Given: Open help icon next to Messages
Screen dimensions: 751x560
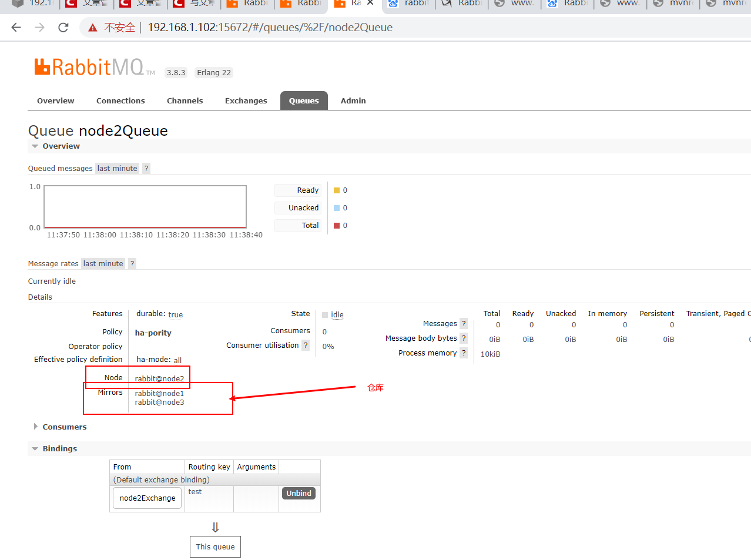Looking at the screenshot, I should click(464, 323).
